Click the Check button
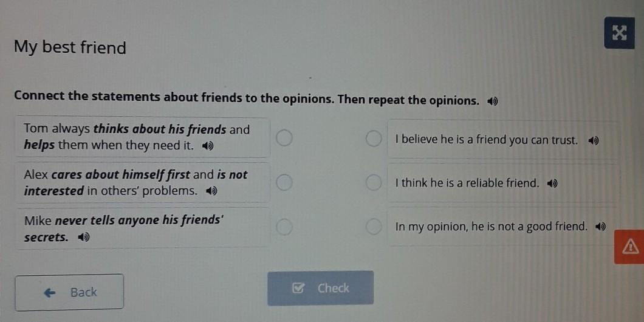 pos(320,288)
